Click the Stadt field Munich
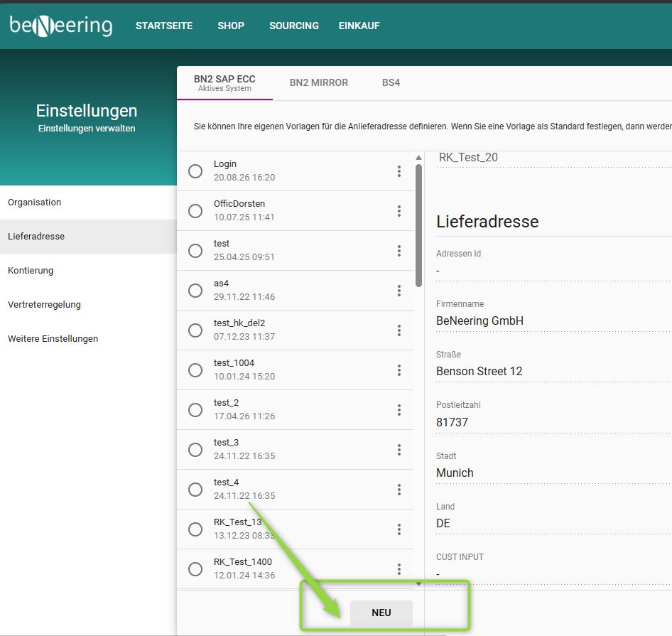Screen dimensions: 672x636 click(553, 473)
